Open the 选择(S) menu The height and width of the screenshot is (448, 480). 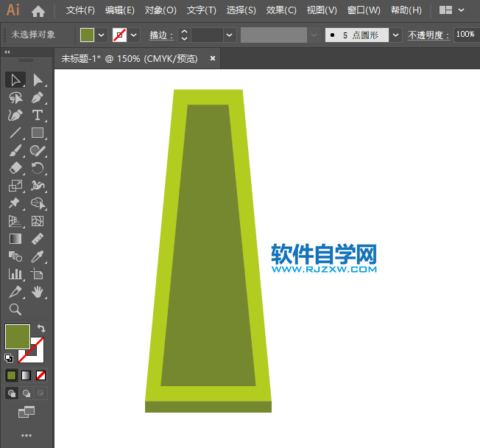[x=241, y=10]
